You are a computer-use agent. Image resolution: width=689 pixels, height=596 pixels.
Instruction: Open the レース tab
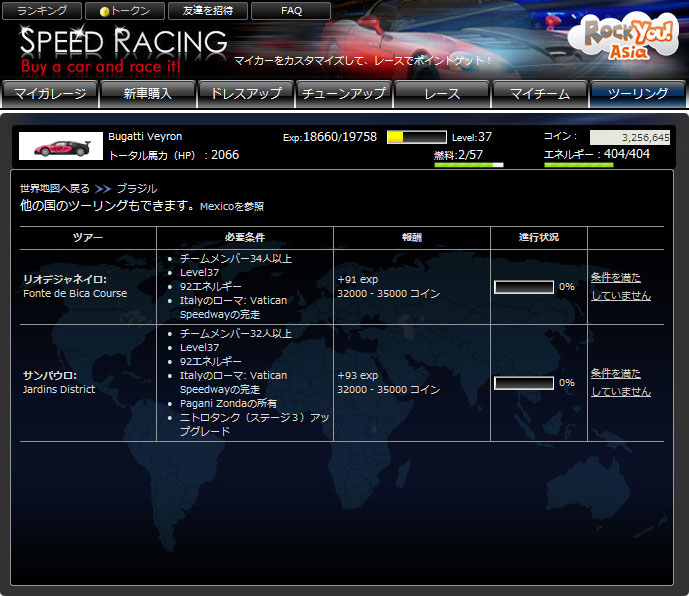(442, 94)
